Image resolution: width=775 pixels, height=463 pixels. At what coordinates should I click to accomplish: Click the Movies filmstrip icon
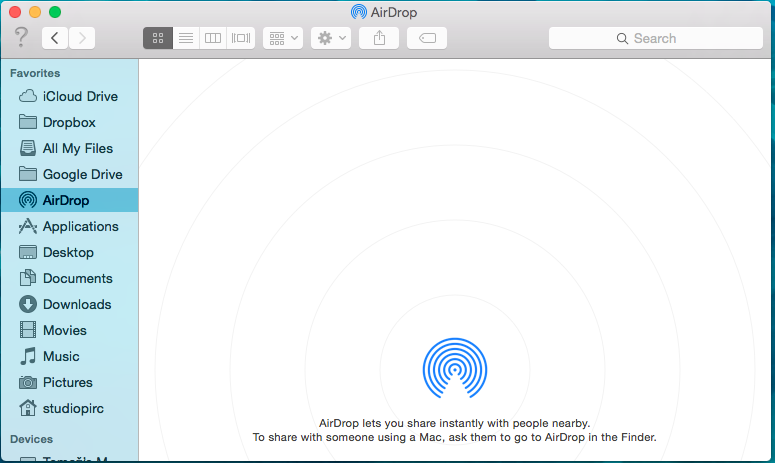click(28, 330)
